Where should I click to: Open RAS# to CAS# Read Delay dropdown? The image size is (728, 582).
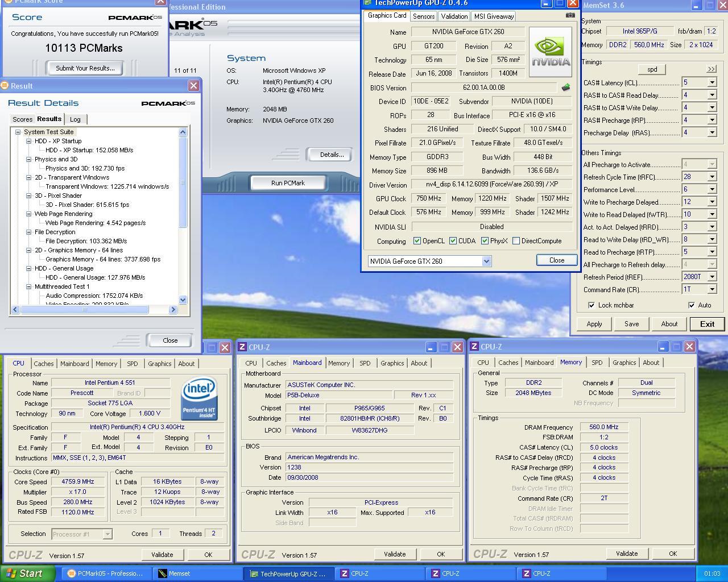[712, 95]
